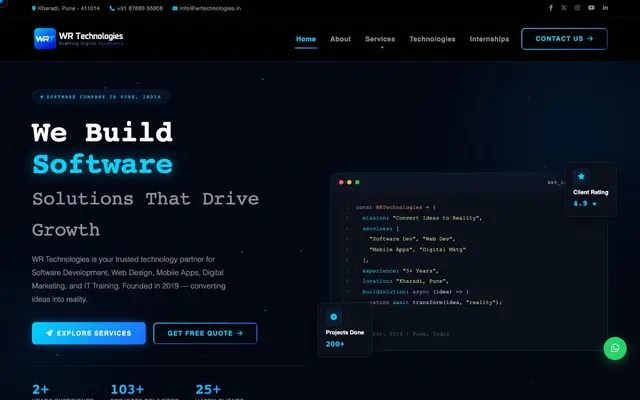Go to the Home nav item
640x400 pixels.
(x=306, y=39)
